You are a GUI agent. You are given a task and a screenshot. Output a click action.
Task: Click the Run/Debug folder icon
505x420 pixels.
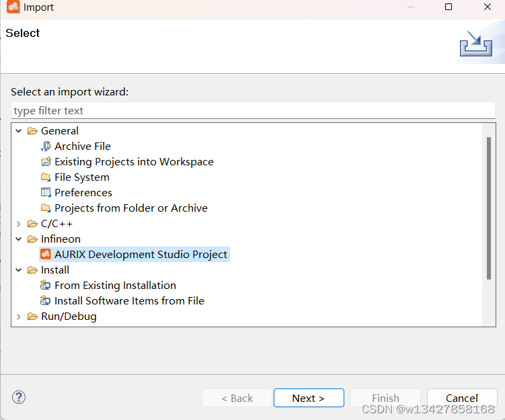[32, 317]
